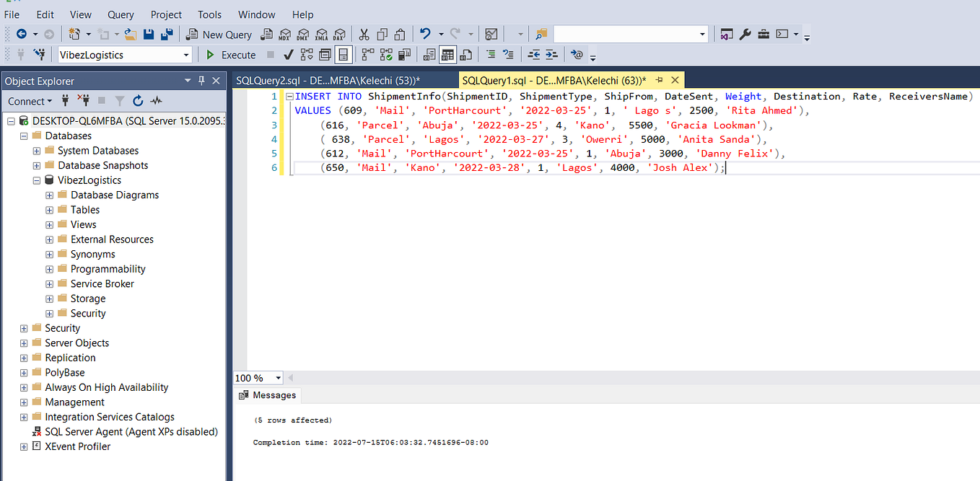Click the Comment Out Selected Lines icon

pos(492,54)
